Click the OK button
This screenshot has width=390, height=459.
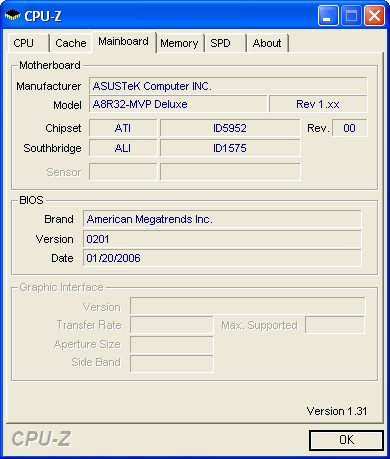346,440
